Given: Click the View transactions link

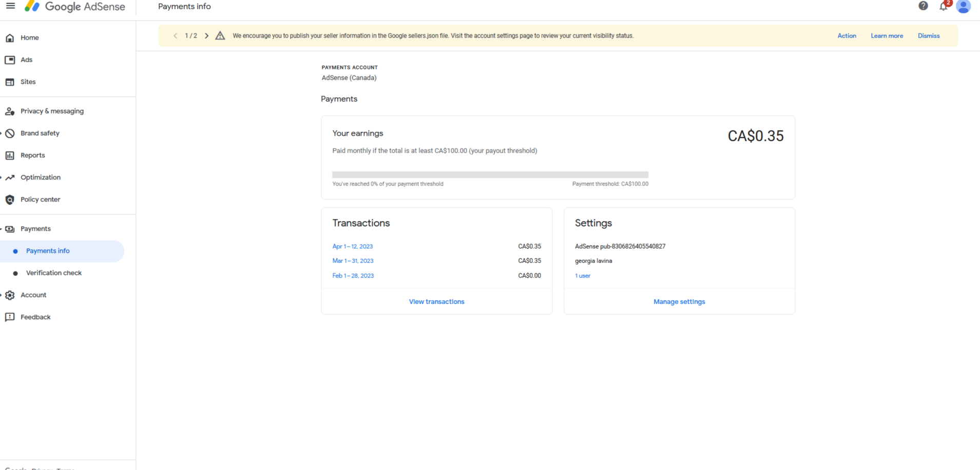Looking at the screenshot, I should tap(436, 302).
